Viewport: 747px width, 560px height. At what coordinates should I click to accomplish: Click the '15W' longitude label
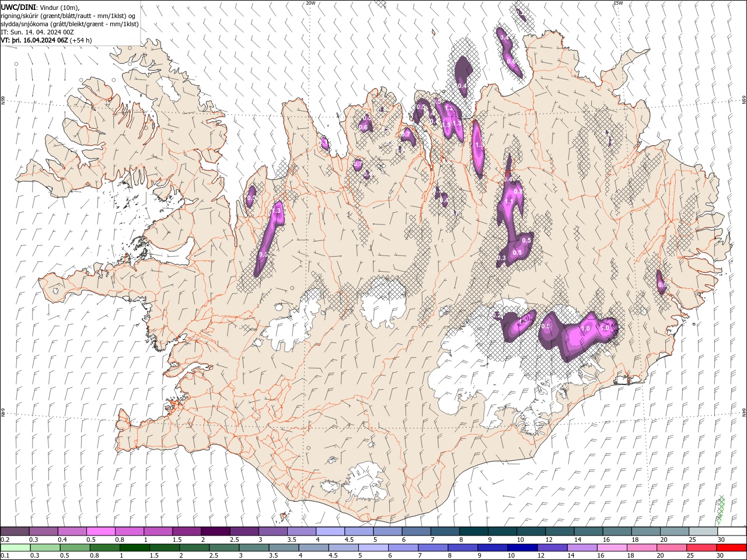[x=618, y=3]
